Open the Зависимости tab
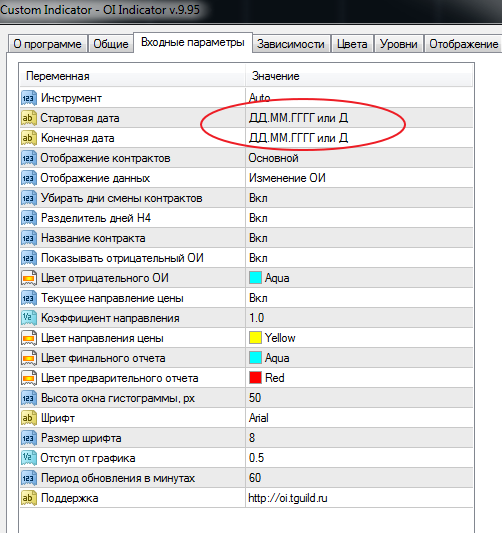 point(291,44)
